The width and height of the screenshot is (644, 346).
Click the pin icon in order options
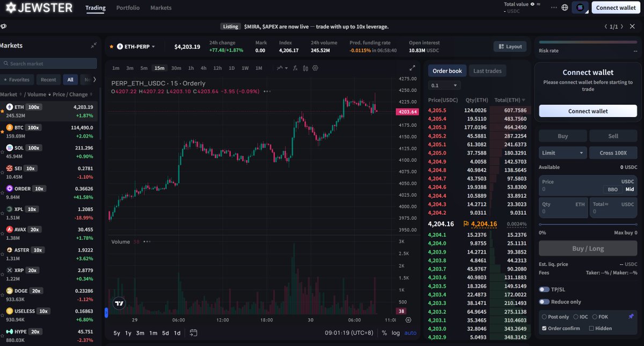pyautogui.click(x=631, y=317)
